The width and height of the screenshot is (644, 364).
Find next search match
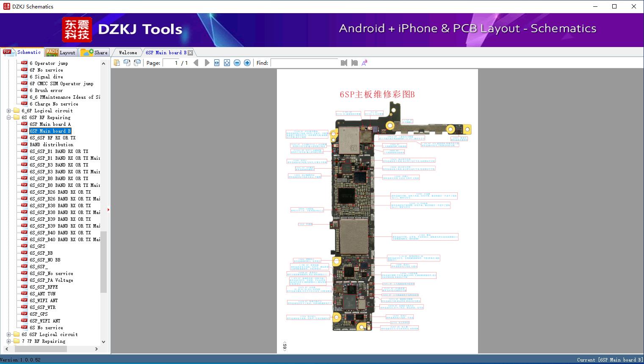click(354, 63)
